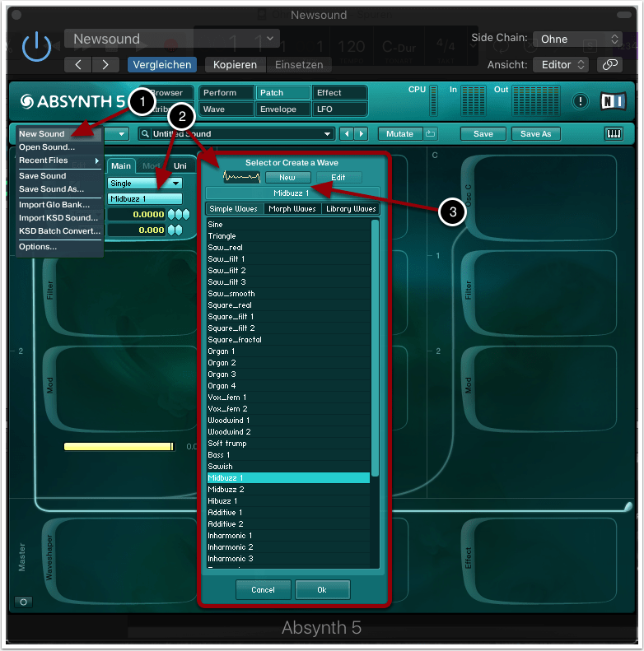Click the mutate retry icon
Image resolution: width=644 pixels, height=651 pixels.
tap(430, 133)
